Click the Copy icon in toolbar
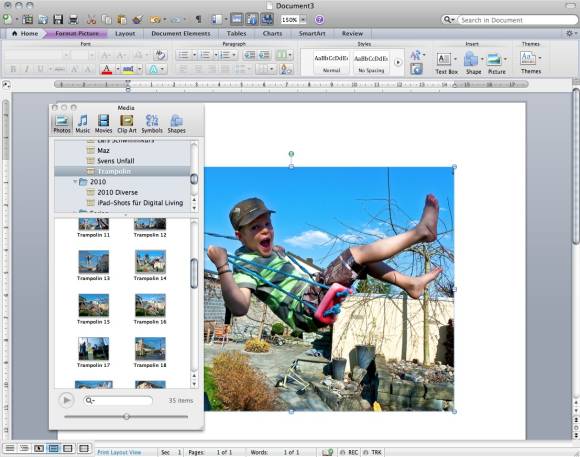The height and width of the screenshot is (457, 580). click(107, 19)
